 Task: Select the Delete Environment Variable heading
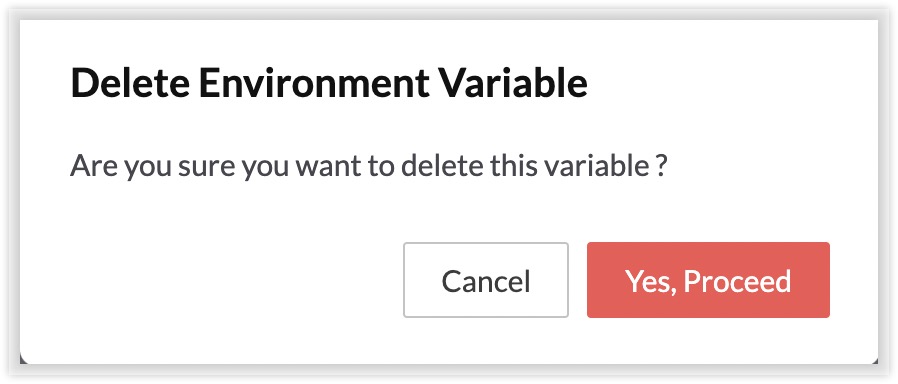click(x=329, y=83)
